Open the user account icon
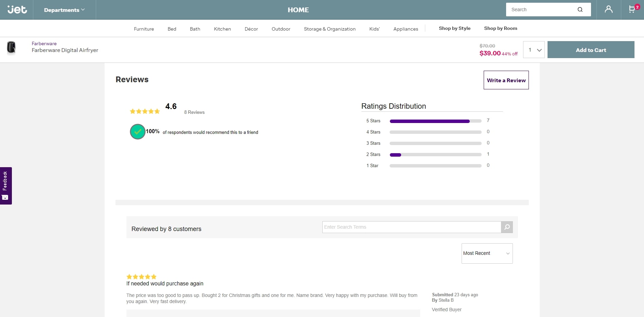 click(x=608, y=10)
